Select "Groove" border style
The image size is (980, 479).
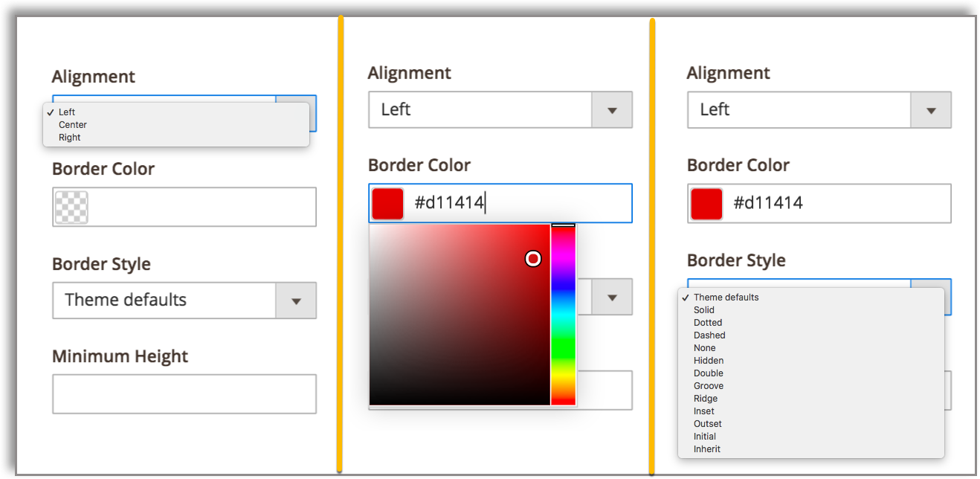[708, 385]
